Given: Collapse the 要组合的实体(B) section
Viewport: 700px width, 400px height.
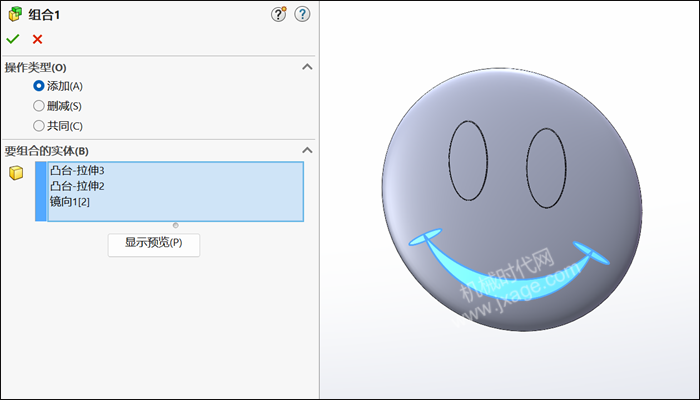Looking at the screenshot, I should [x=307, y=150].
